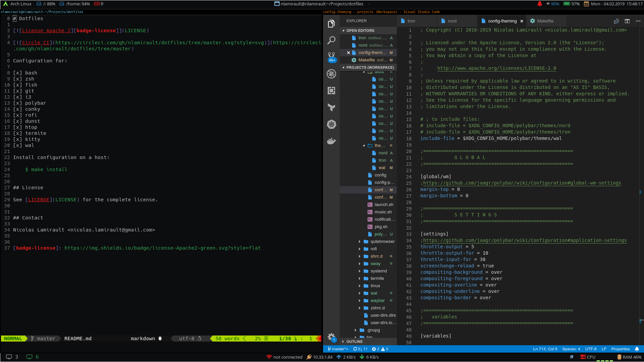
Task: Switch to the nord editor tab
Action: [457, 21]
